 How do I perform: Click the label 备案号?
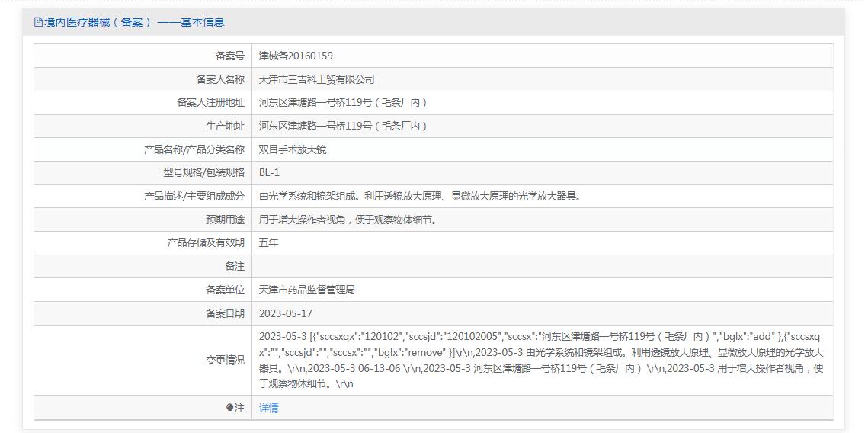(229, 56)
